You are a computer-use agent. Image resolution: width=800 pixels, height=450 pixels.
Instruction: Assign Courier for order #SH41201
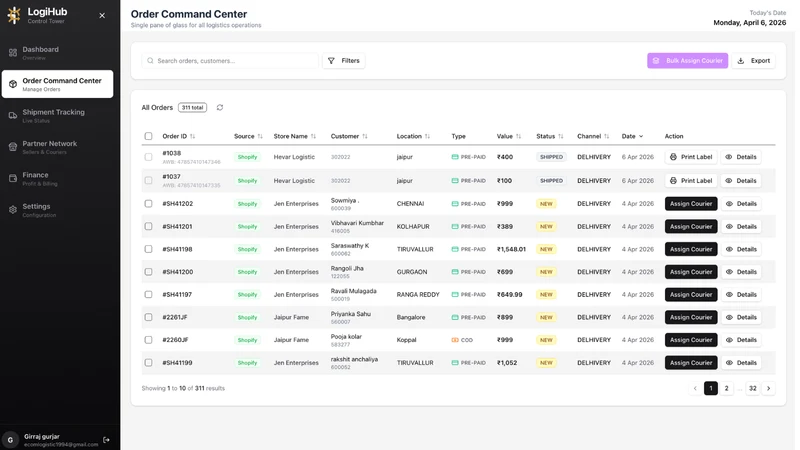coord(691,227)
